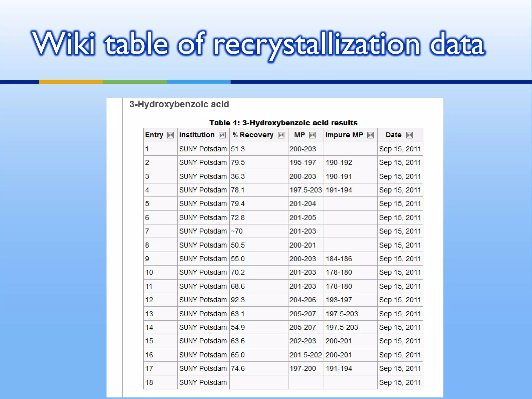The width and height of the screenshot is (532, 399).
Task: Click recovery value 55.0 in entry 9
Action: 238,259
